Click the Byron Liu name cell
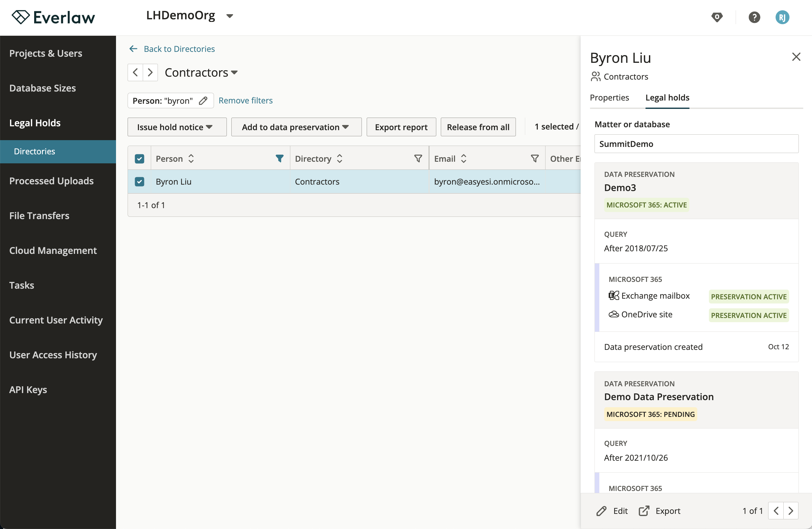 [x=221, y=181]
